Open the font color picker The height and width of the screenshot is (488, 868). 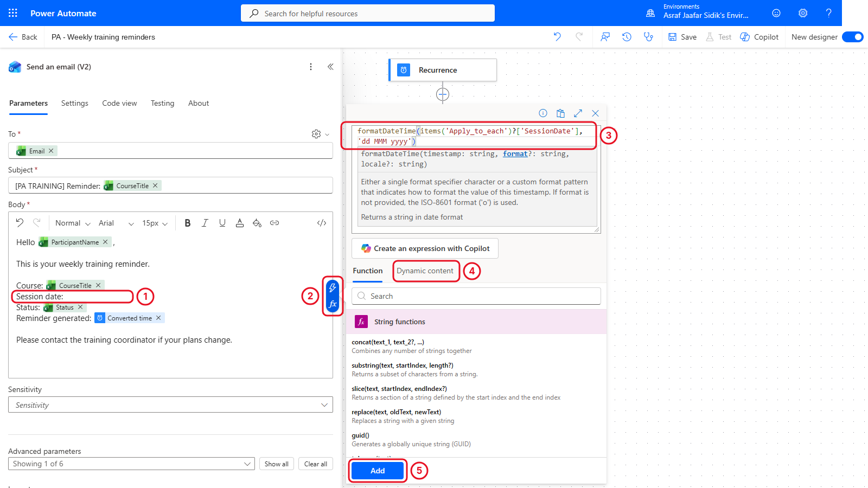(x=240, y=223)
